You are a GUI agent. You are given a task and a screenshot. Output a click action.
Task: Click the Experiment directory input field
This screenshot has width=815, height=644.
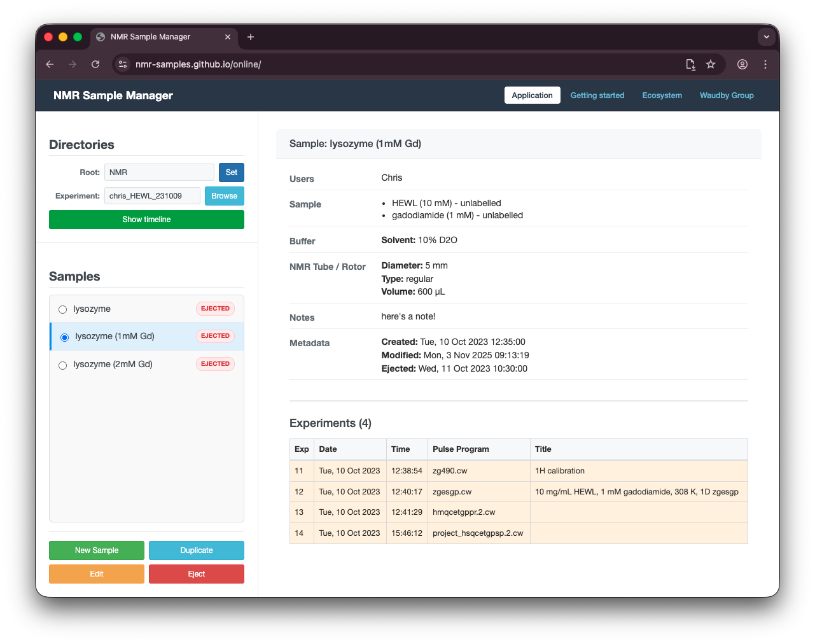(152, 195)
